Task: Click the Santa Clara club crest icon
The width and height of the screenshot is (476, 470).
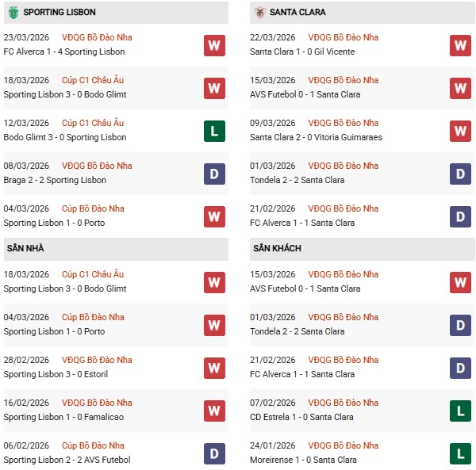Action: [x=259, y=12]
